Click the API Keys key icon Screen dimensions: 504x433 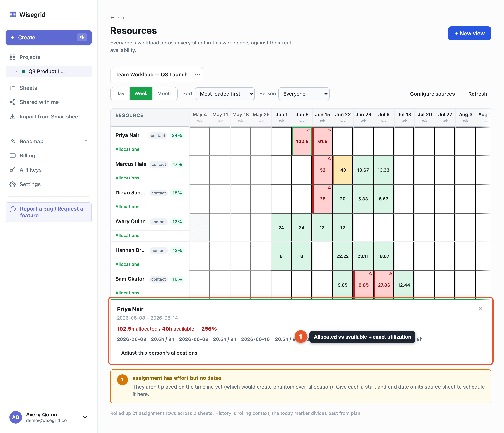[x=13, y=170]
